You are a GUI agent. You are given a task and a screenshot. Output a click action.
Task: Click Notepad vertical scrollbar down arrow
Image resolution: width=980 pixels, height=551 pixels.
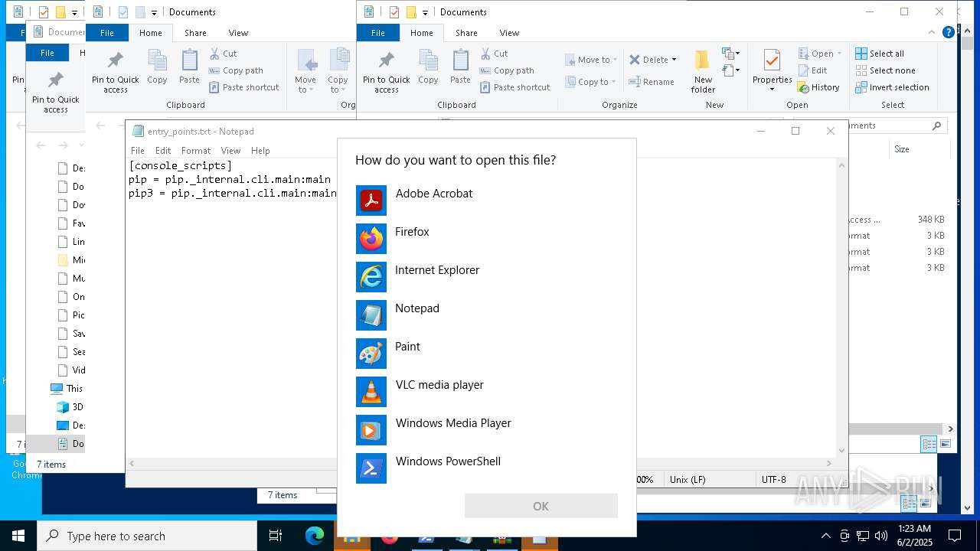click(x=841, y=451)
